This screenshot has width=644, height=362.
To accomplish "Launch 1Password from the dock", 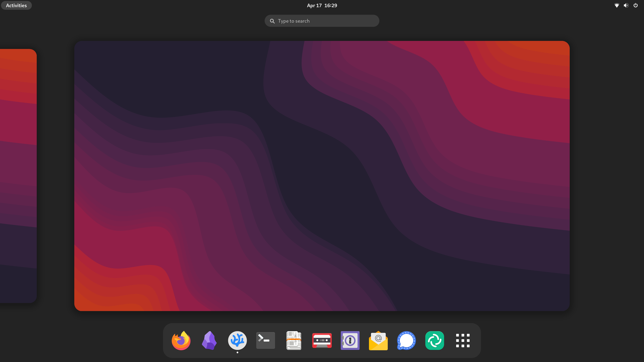I will (350, 340).
